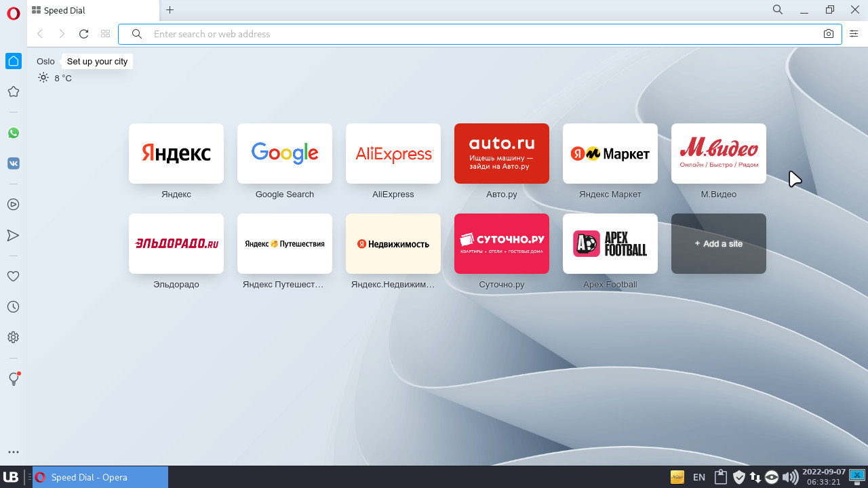This screenshot has width=868, height=488.
Task: Click the show desktop monitor icon
Action: (857, 476)
